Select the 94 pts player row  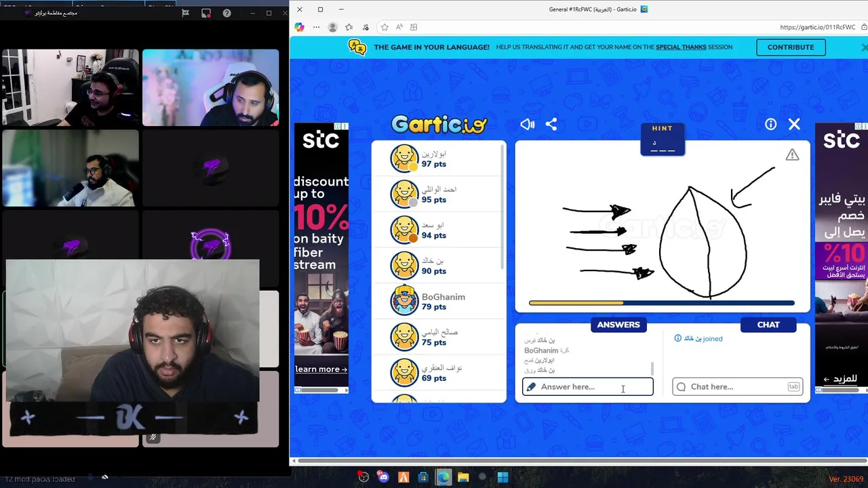click(439, 230)
